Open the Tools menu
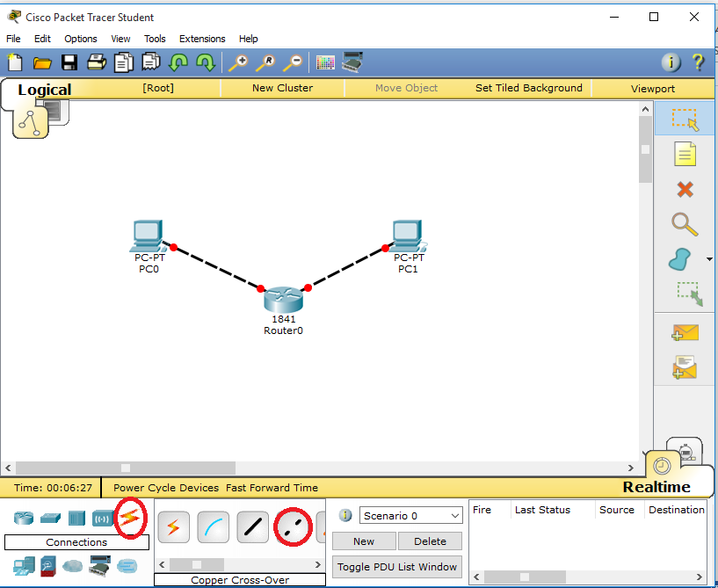 155,39
